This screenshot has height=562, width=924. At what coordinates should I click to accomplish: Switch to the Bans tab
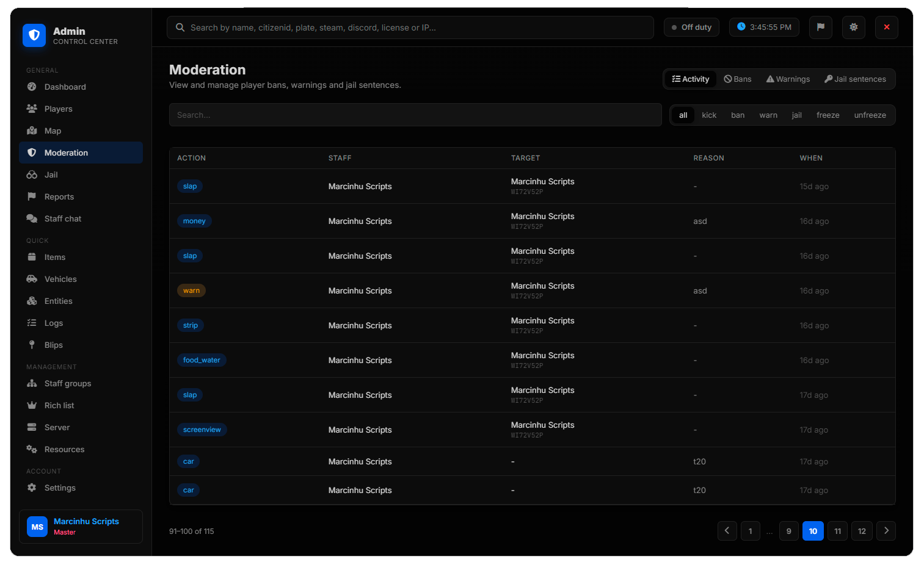tap(738, 79)
